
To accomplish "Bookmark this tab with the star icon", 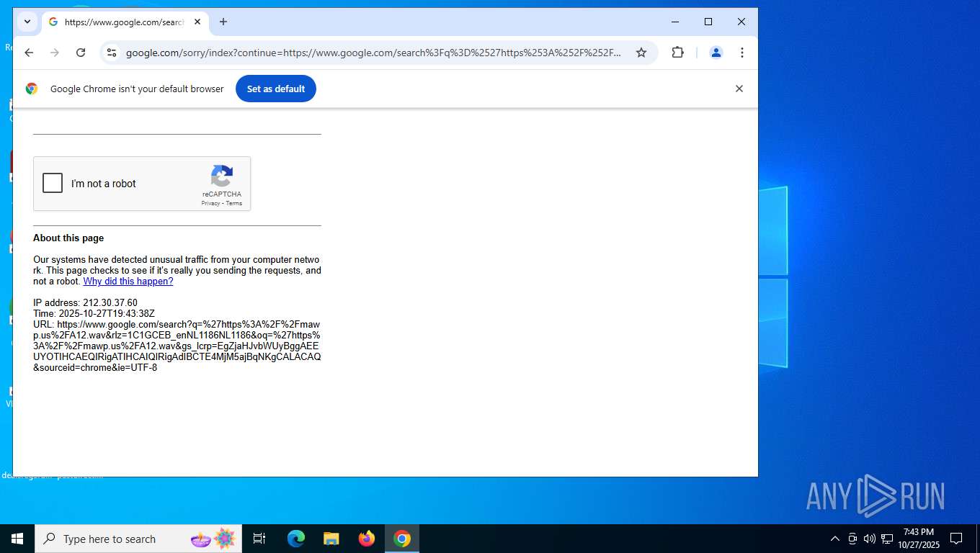I will point(641,53).
